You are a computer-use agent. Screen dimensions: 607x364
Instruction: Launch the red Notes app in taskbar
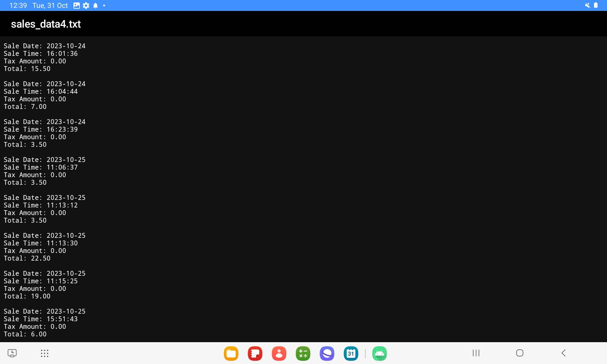coord(255,353)
